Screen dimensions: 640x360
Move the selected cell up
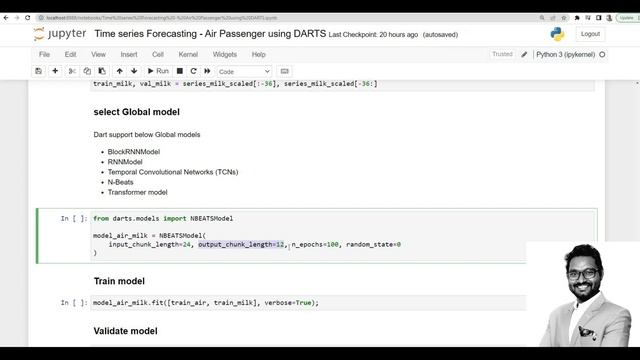(x=120, y=71)
